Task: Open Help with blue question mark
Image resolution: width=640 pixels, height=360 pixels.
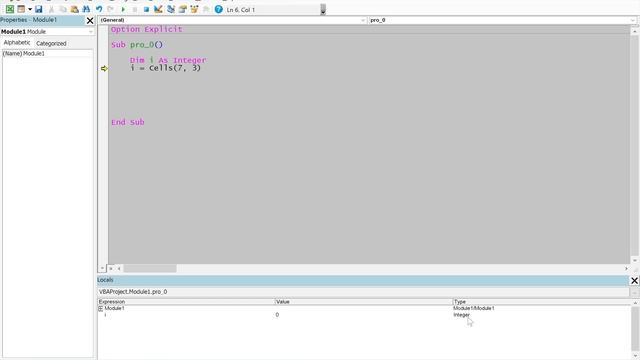Action: pos(219,9)
